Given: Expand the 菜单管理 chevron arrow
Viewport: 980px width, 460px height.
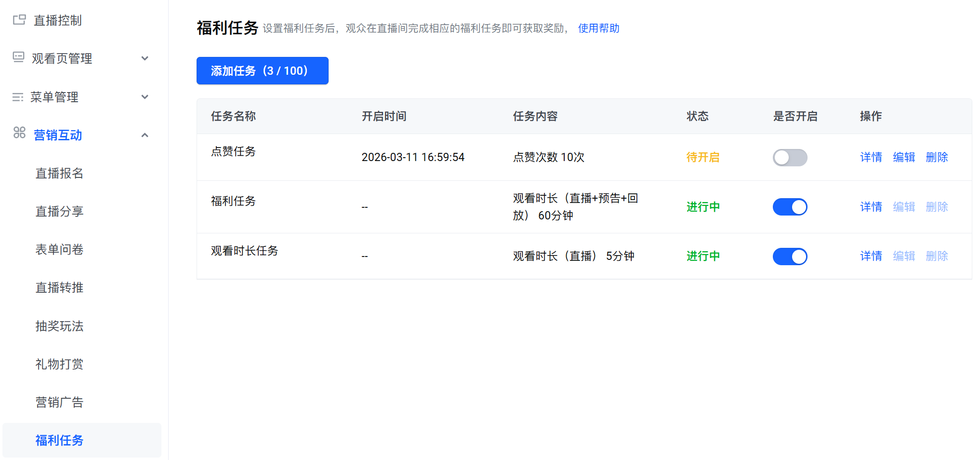Looking at the screenshot, I should pyautogui.click(x=145, y=97).
